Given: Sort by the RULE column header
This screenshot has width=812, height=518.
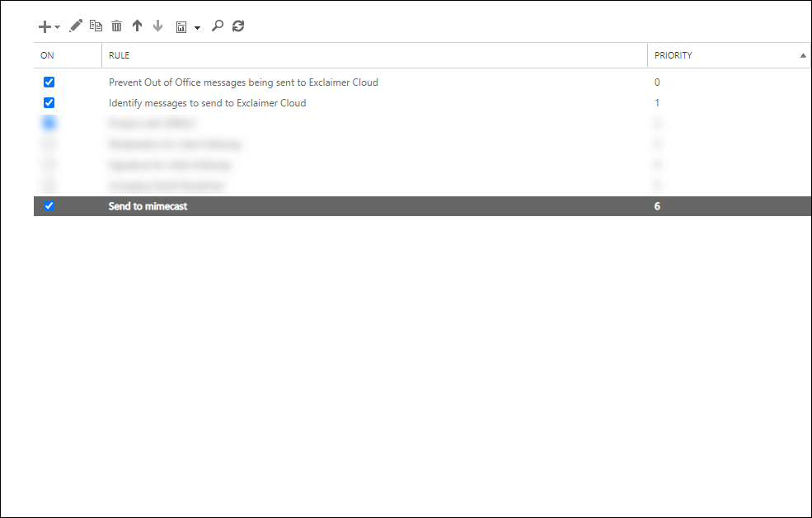Looking at the screenshot, I should coord(120,56).
